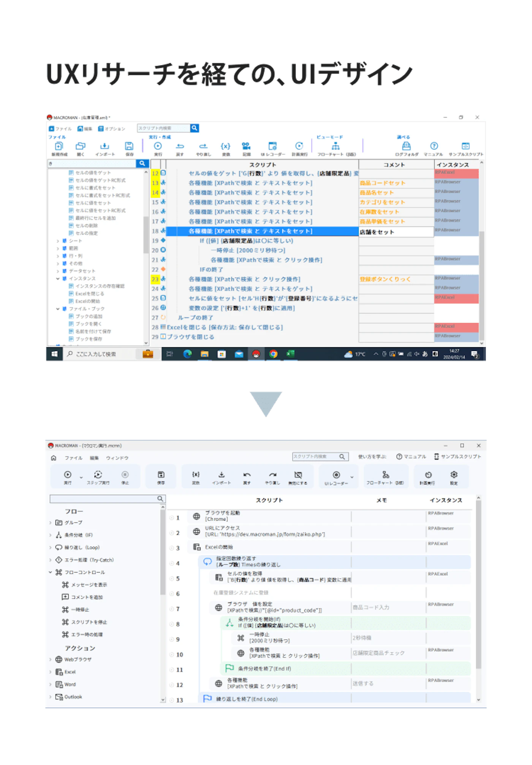Click Chrome icon on Windows taskbar
The height and width of the screenshot is (765, 532).
pos(273,354)
